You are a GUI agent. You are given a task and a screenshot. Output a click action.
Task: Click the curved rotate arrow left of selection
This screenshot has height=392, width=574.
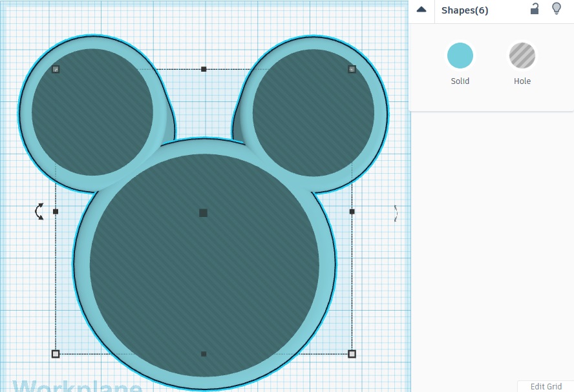pos(39,211)
